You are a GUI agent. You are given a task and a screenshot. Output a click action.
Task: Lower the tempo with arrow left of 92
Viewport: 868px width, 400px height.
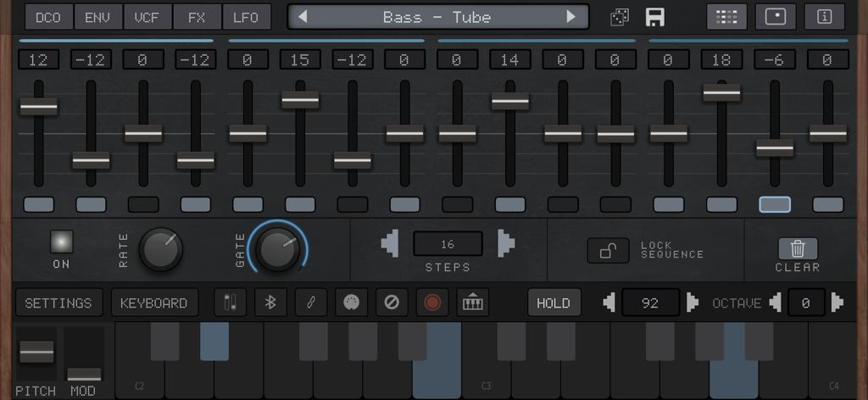609,303
